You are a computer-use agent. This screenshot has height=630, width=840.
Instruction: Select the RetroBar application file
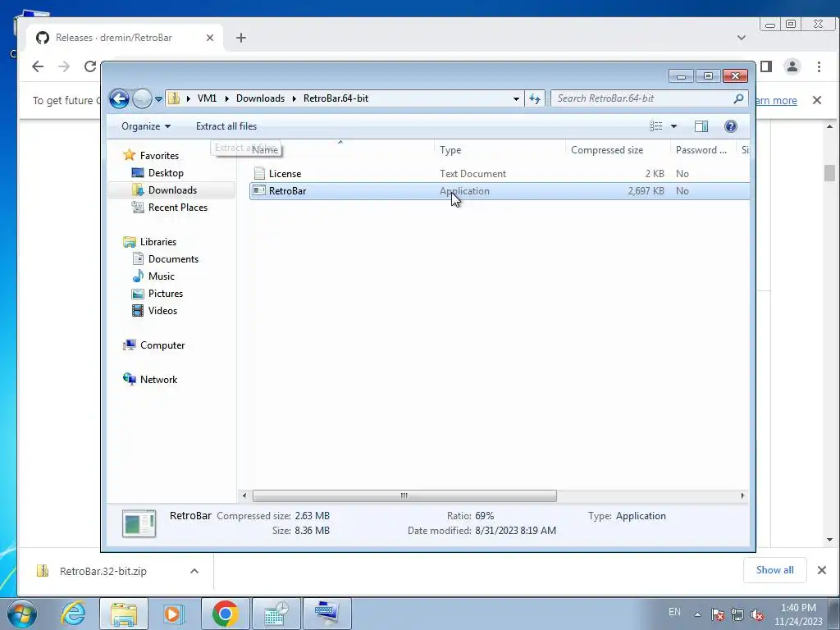tap(500, 190)
